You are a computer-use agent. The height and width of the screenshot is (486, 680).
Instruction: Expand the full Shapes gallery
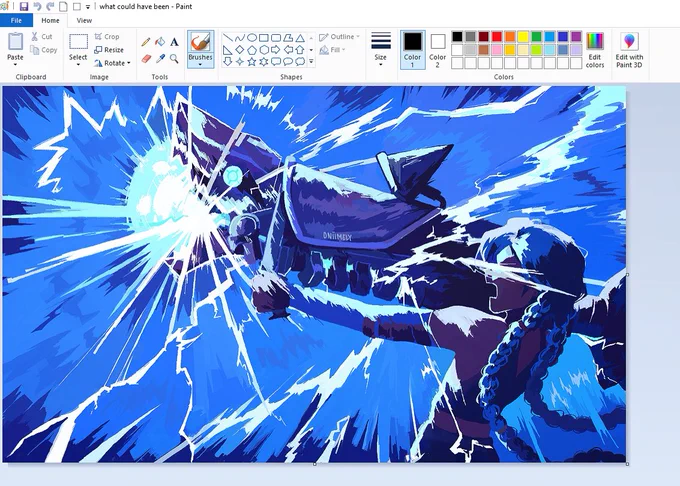tap(311, 62)
